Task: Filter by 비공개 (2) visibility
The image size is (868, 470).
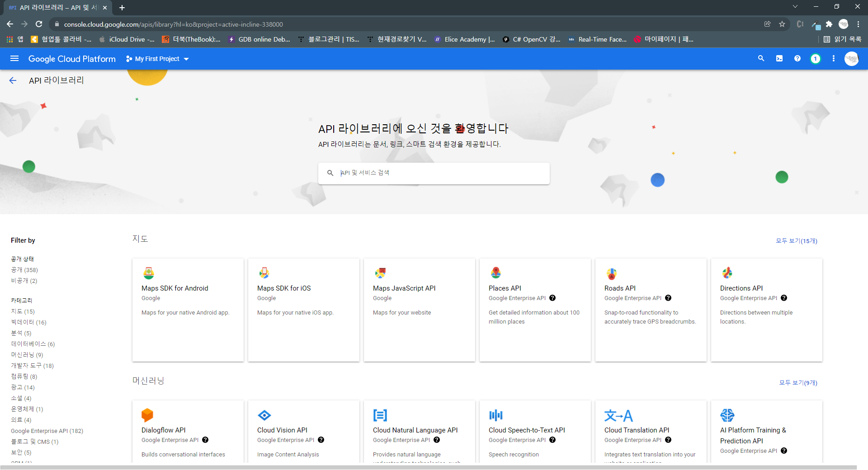Action: pos(24,281)
